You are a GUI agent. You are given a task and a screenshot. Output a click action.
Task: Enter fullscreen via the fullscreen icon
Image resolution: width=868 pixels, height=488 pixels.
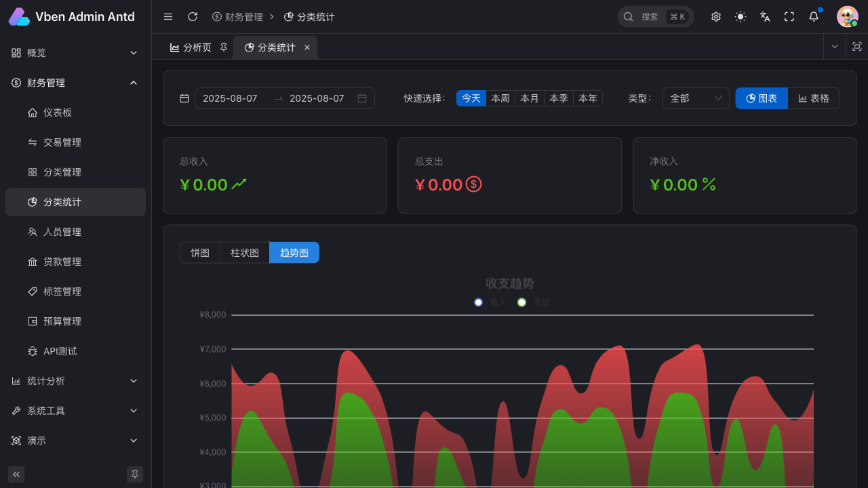789,17
